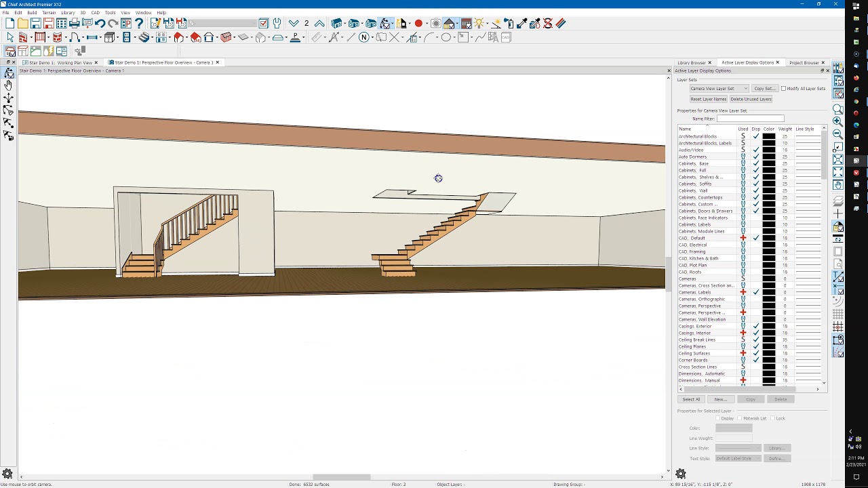Click the color swatch for Audio/Video layer
The width and height of the screenshot is (868, 488).
pos(768,150)
